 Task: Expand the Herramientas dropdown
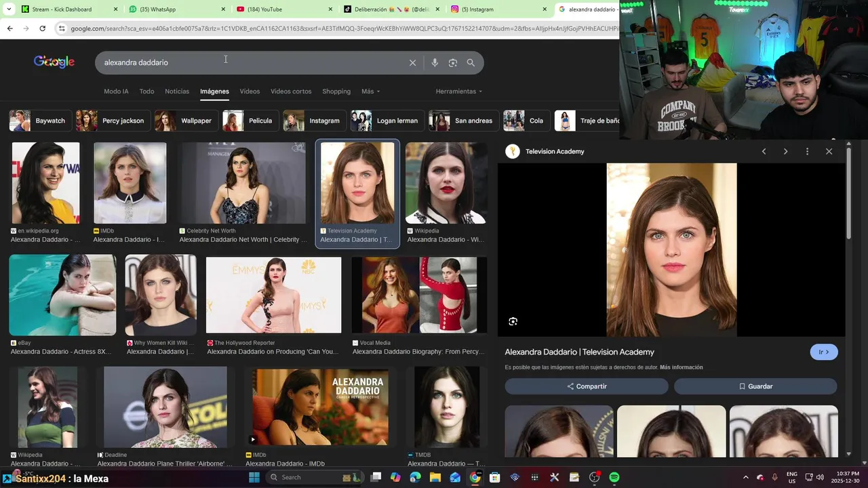point(459,91)
